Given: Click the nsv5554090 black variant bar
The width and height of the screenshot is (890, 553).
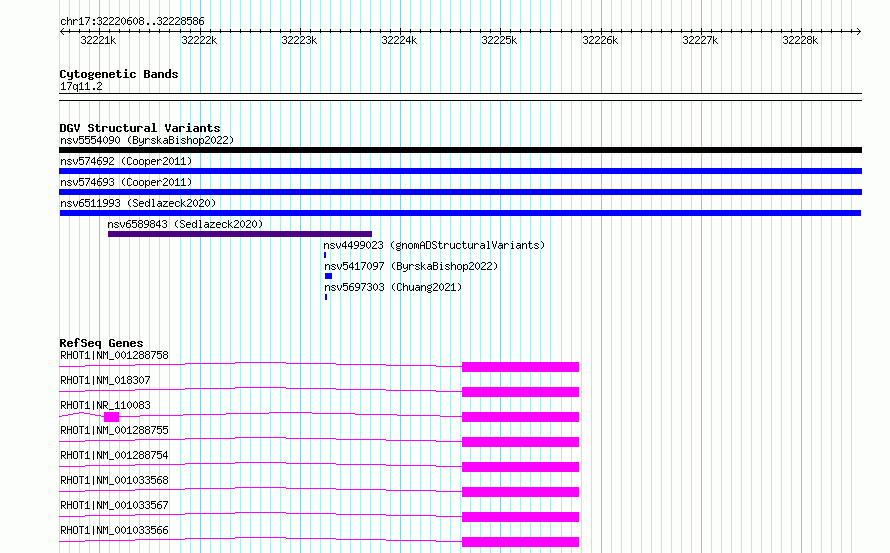Looking at the screenshot, I should pos(460,150).
